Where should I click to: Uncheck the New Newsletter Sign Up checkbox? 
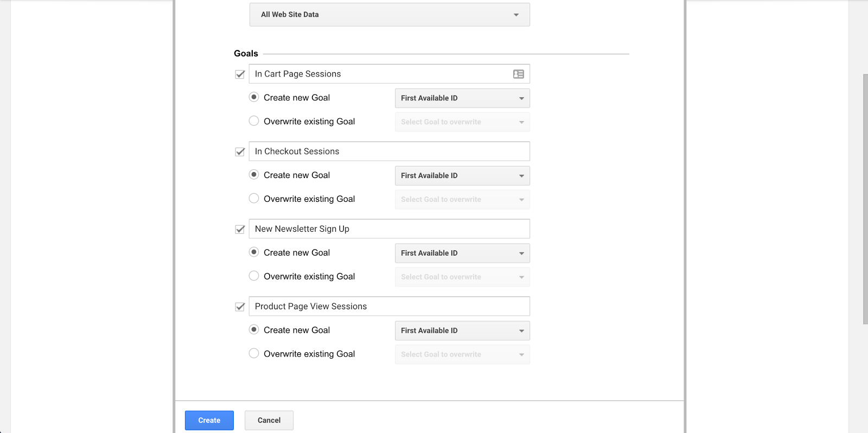[240, 230]
